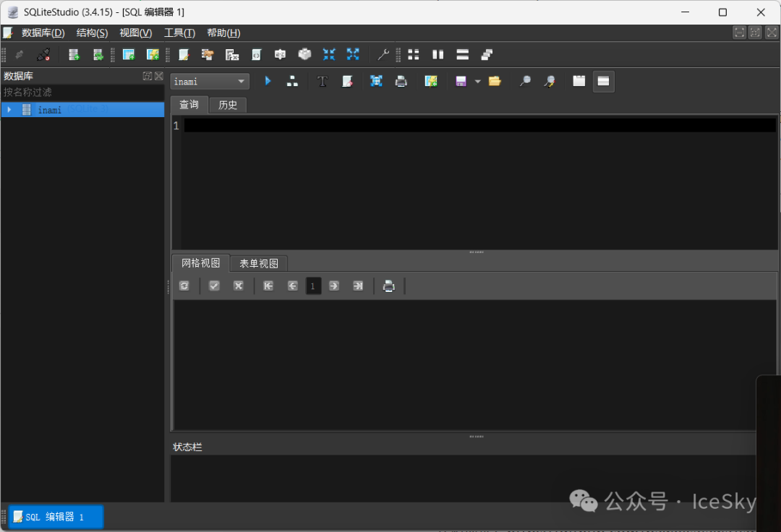Open the dropdown arrow beside the save icon
The height and width of the screenshot is (532, 781).
click(x=477, y=82)
